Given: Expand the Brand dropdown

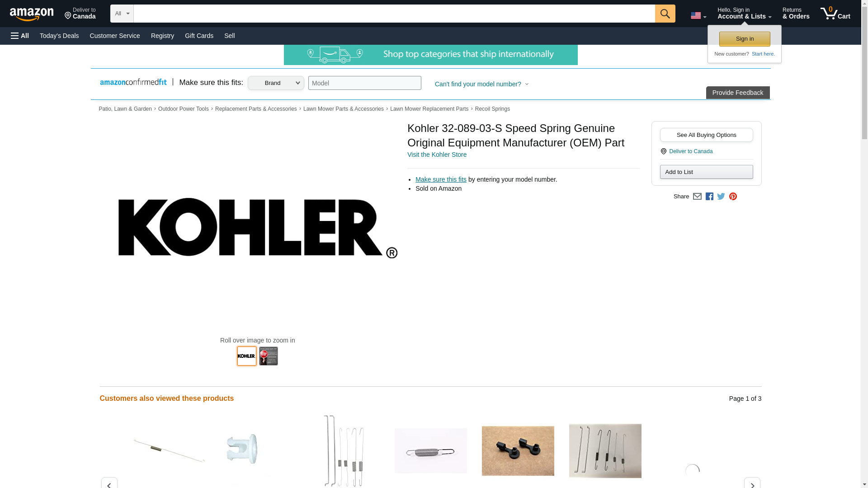Looking at the screenshot, I should pyautogui.click(x=276, y=83).
